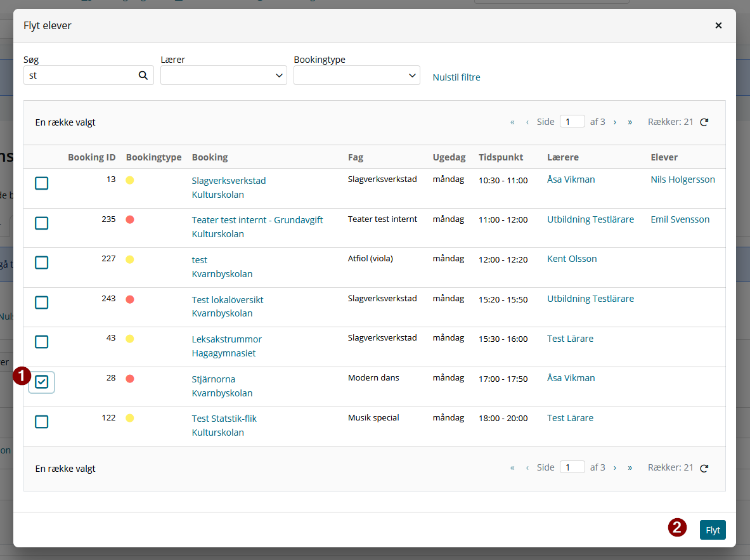Uncheck the Stjärnorna booking checkbox
This screenshot has height=560, width=750.
click(42, 382)
